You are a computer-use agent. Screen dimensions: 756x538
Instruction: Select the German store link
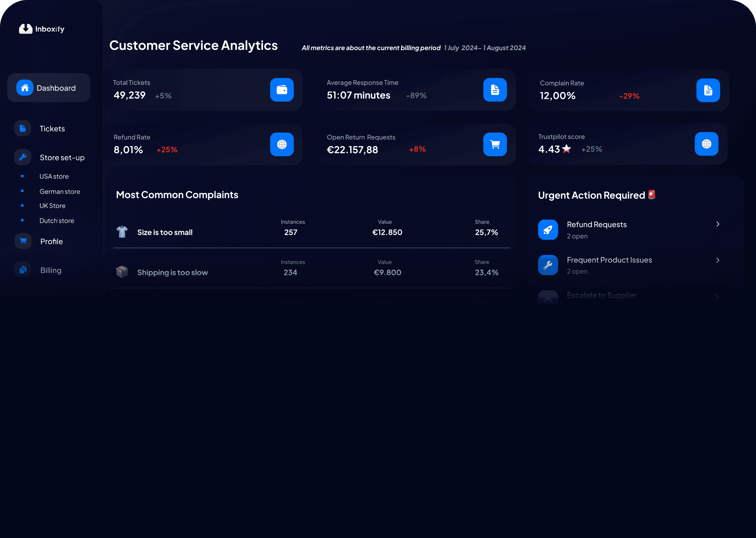click(x=60, y=191)
